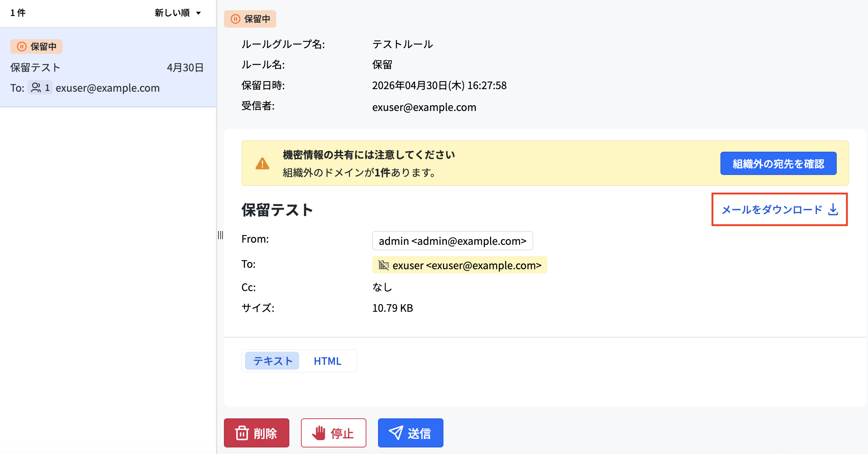
Task: Click the 4月30日 date in the list row
Action: point(185,67)
